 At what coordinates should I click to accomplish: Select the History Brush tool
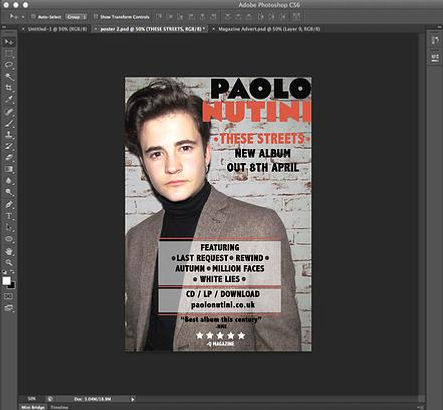click(9, 146)
